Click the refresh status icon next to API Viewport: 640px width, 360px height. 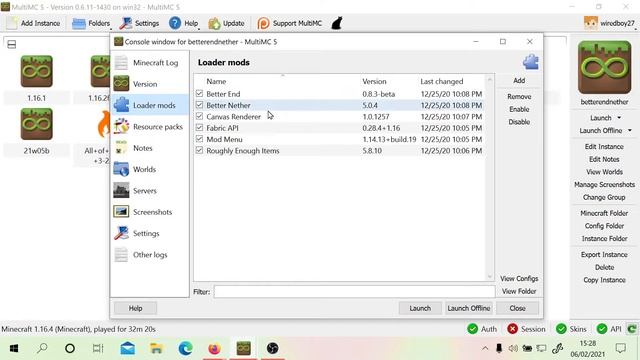632,329
